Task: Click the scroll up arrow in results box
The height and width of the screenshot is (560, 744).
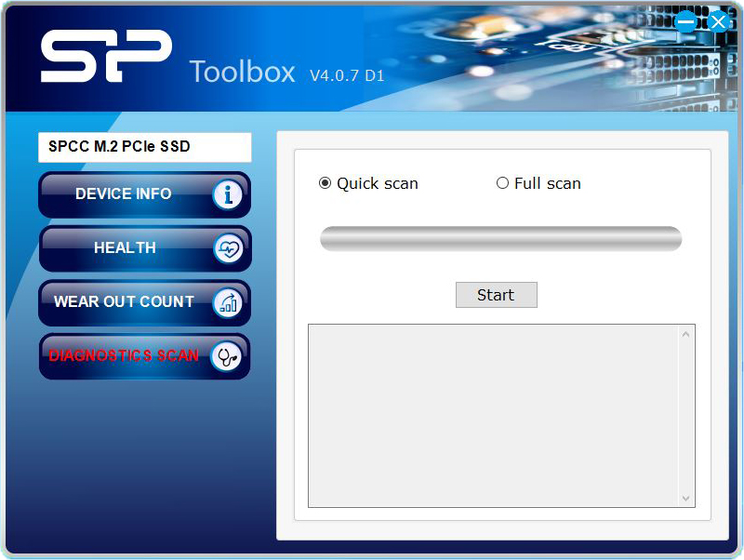Action: click(x=686, y=334)
